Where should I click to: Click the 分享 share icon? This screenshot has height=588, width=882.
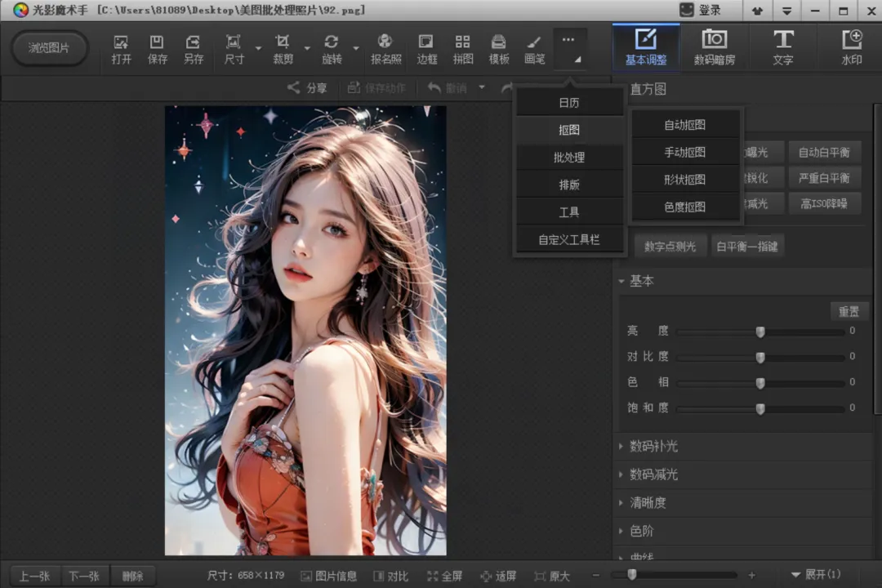pyautogui.click(x=293, y=87)
